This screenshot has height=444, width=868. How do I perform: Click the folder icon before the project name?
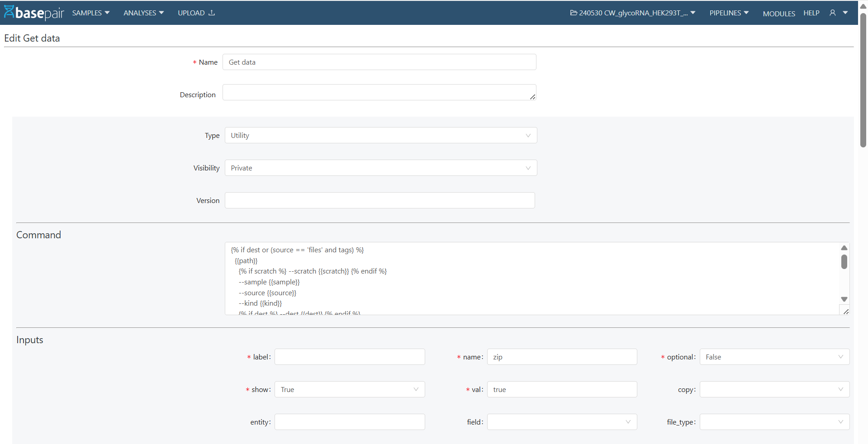(574, 13)
